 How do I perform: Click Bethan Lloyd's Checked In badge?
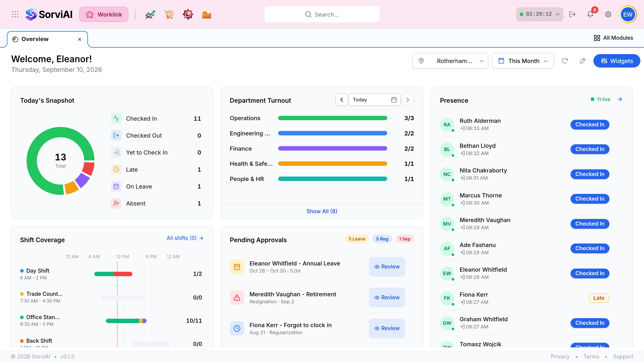(x=590, y=149)
